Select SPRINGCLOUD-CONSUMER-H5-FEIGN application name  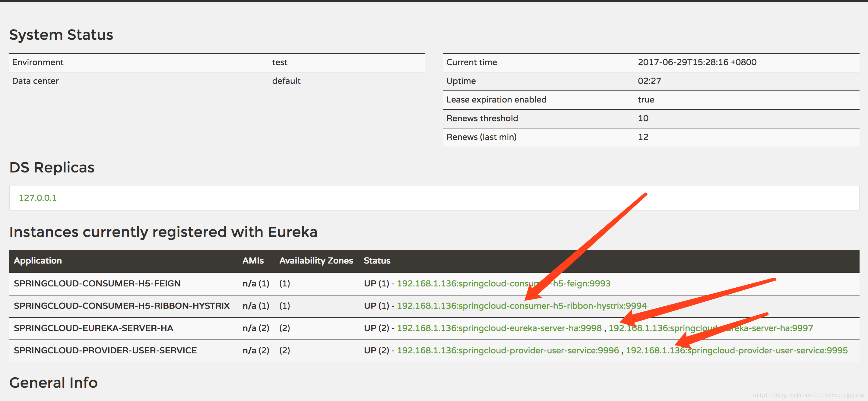[97, 283]
